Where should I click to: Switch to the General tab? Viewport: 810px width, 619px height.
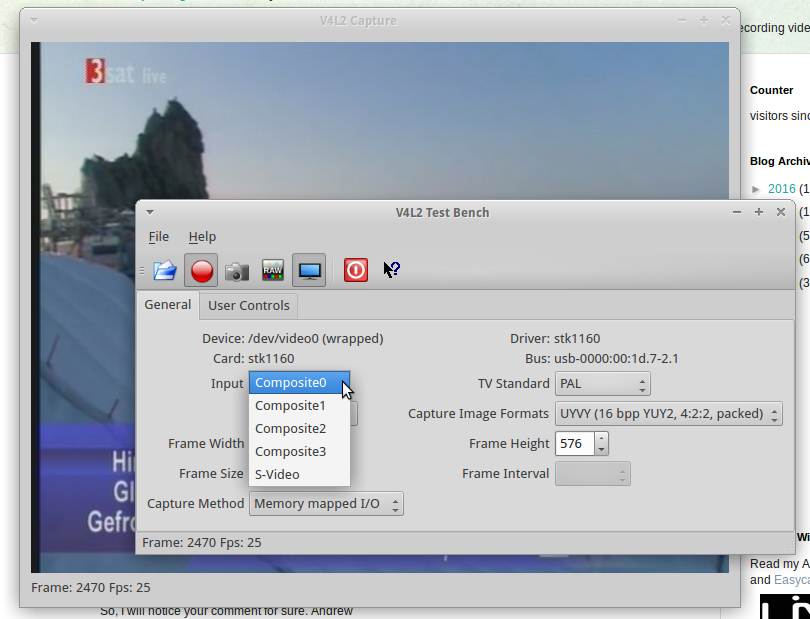[168, 305]
